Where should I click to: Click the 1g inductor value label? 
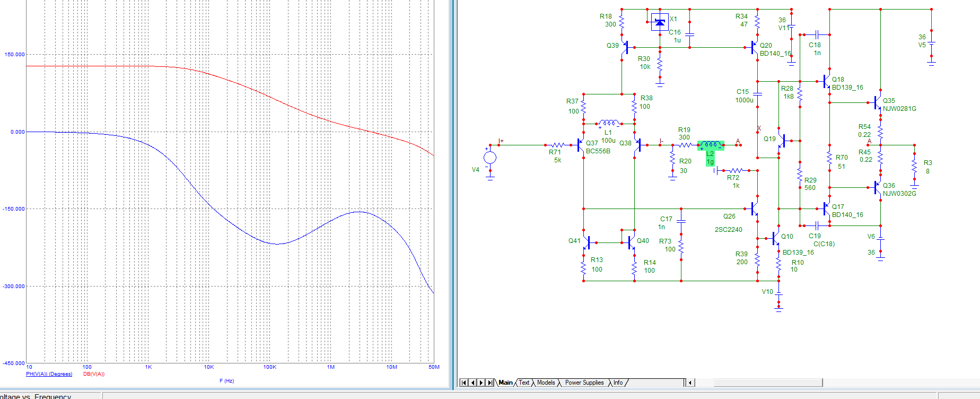[x=710, y=162]
